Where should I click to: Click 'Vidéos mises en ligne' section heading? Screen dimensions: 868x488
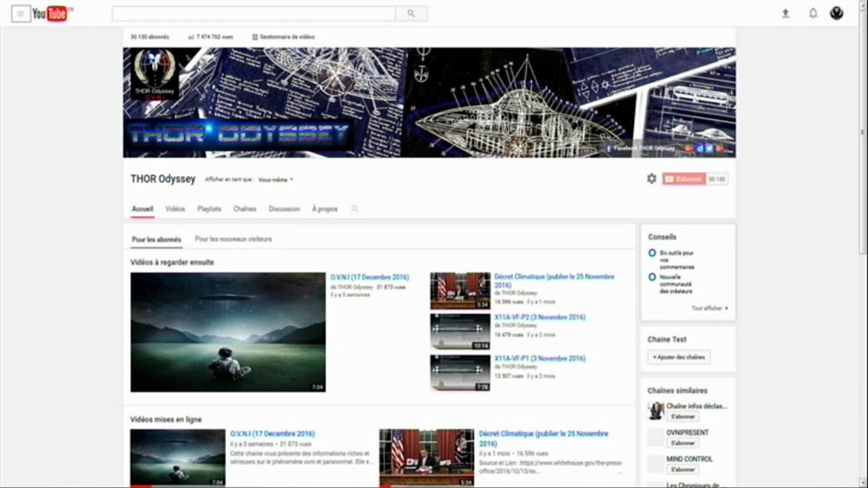click(x=166, y=420)
